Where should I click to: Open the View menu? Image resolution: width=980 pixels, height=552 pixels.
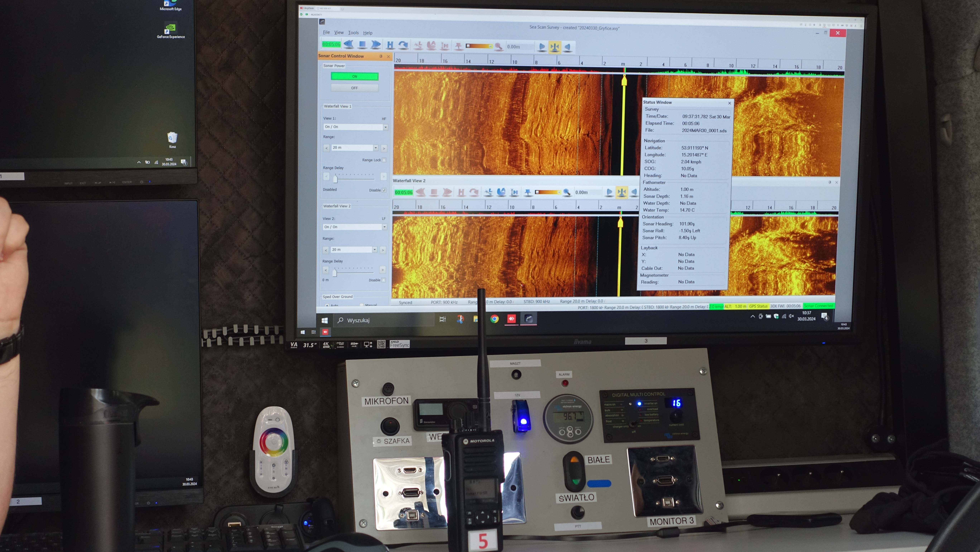[x=339, y=33]
